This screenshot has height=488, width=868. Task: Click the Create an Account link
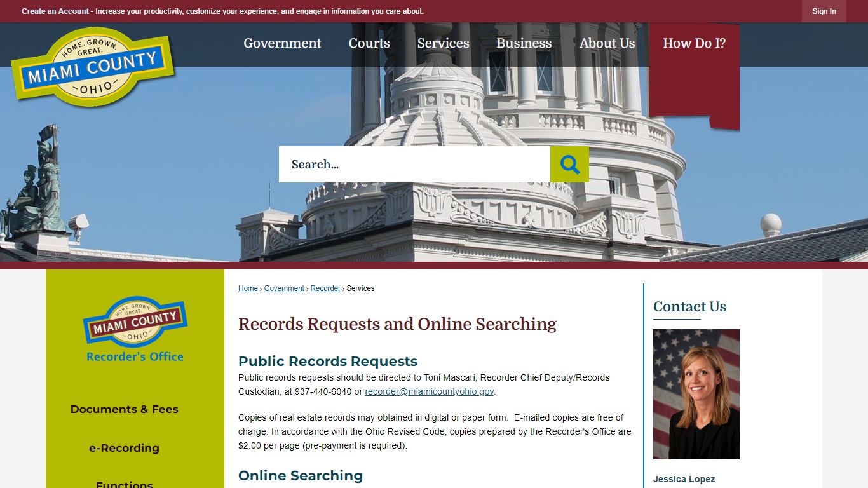[55, 11]
